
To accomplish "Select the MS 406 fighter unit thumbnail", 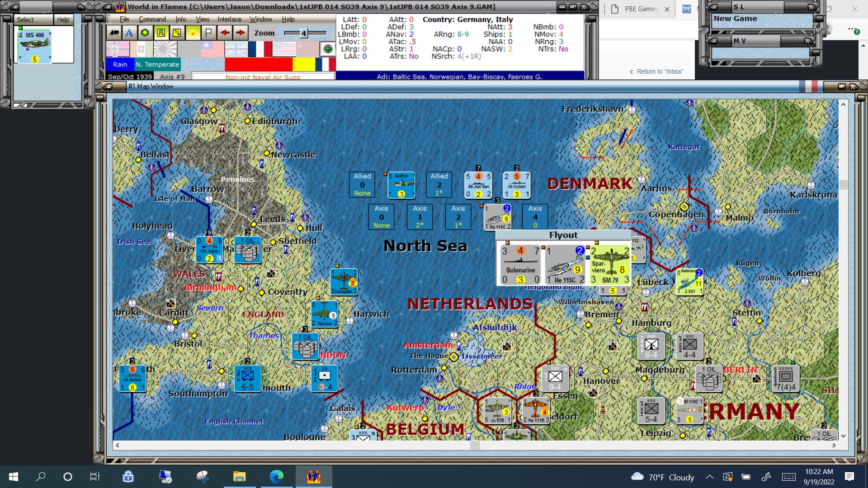I will point(34,47).
